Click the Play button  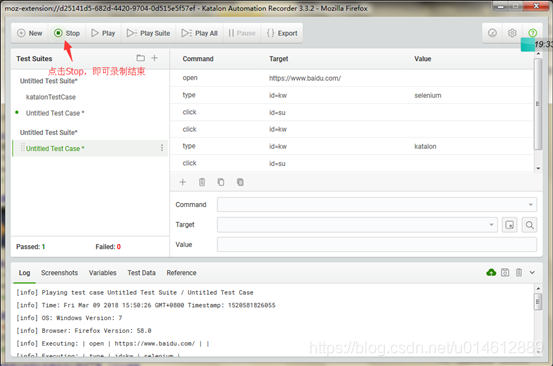[x=103, y=33]
